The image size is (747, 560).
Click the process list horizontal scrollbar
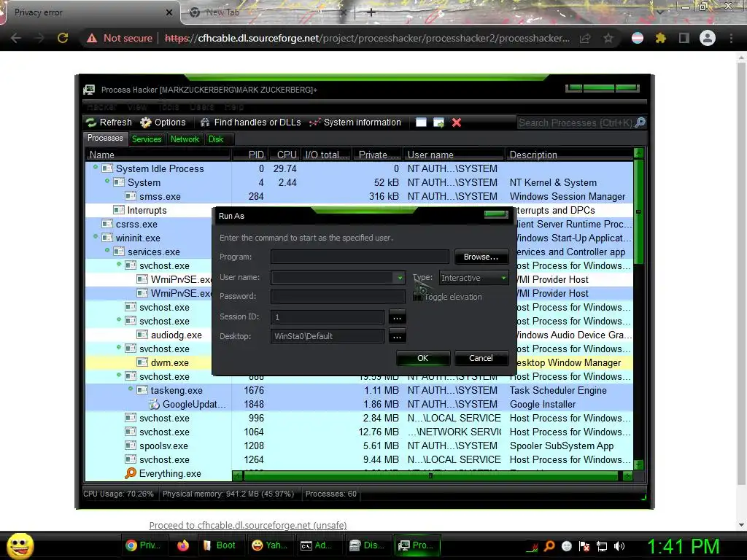coord(432,475)
